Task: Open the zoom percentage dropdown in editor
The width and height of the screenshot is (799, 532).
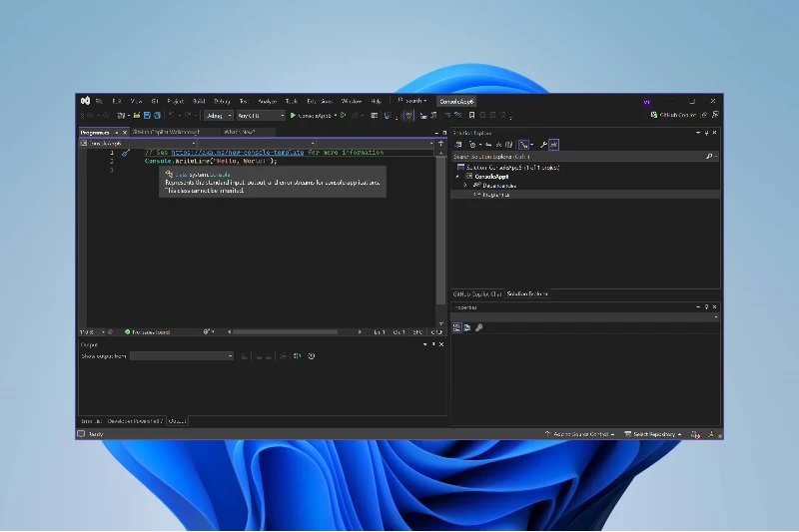Action: [92, 332]
